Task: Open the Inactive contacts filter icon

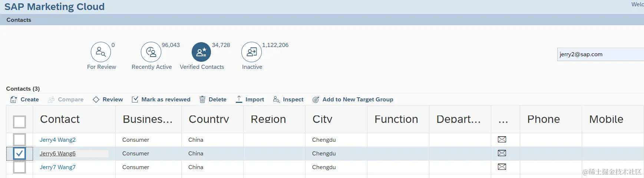Action: [251, 52]
